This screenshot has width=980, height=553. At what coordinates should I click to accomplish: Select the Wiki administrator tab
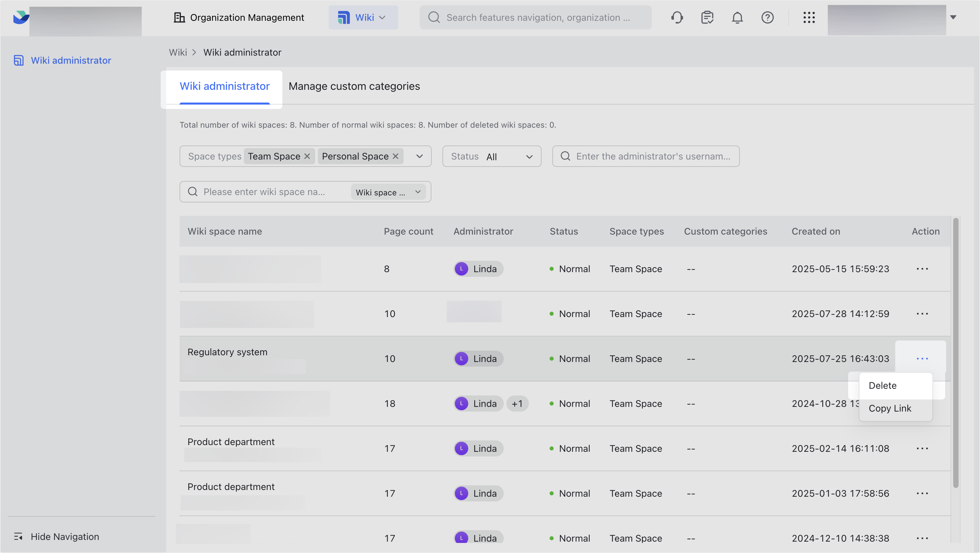pos(224,86)
